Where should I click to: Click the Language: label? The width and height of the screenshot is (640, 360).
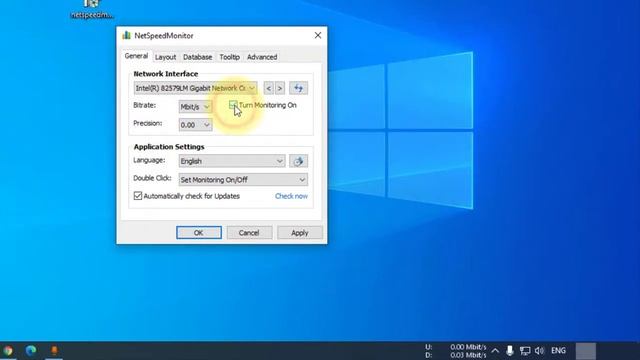point(149,160)
